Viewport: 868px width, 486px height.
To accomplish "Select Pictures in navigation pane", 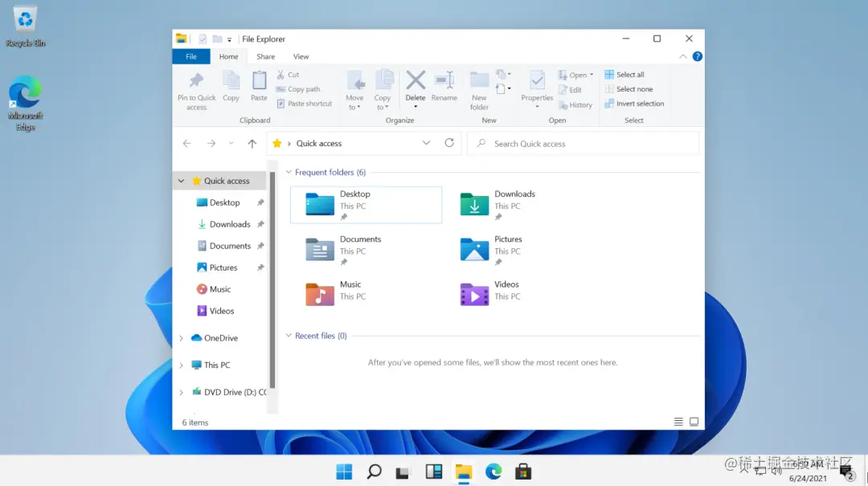I will tap(223, 268).
